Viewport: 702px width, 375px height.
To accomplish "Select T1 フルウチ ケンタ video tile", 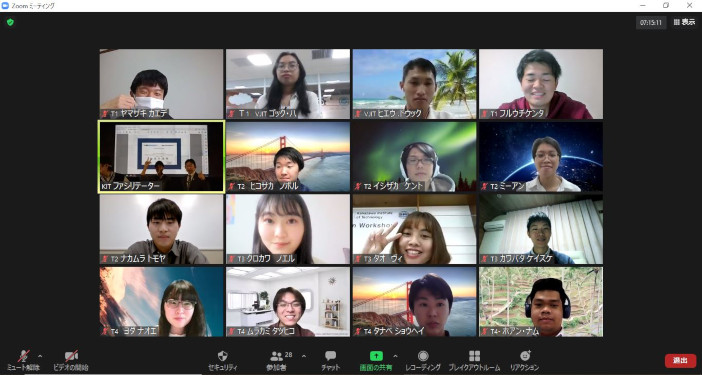I will point(541,84).
